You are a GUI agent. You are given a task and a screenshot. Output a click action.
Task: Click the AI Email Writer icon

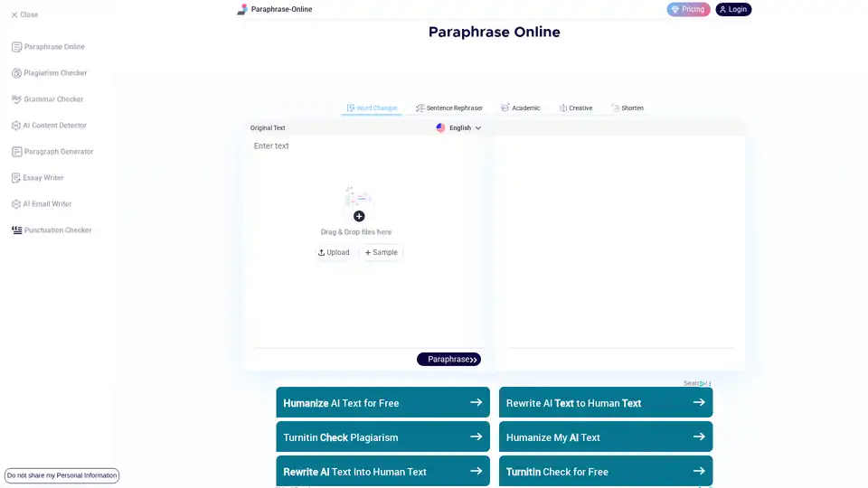(x=16, y=204)
